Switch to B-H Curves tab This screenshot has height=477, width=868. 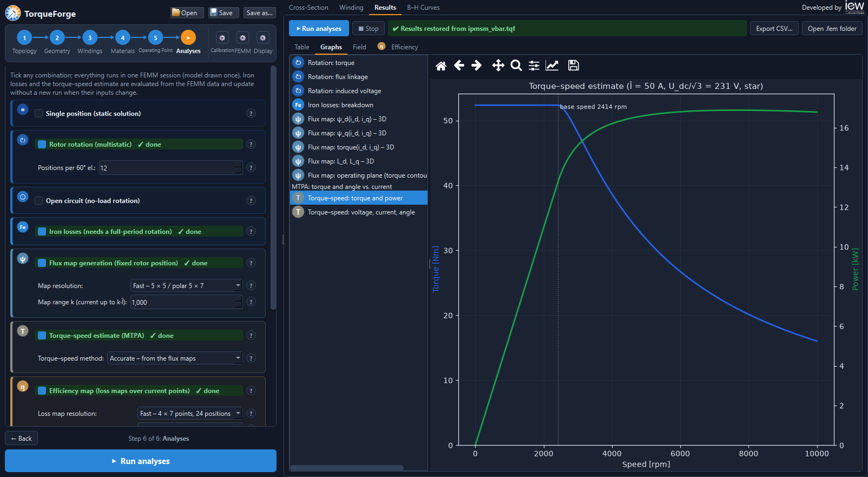[423, 8]
